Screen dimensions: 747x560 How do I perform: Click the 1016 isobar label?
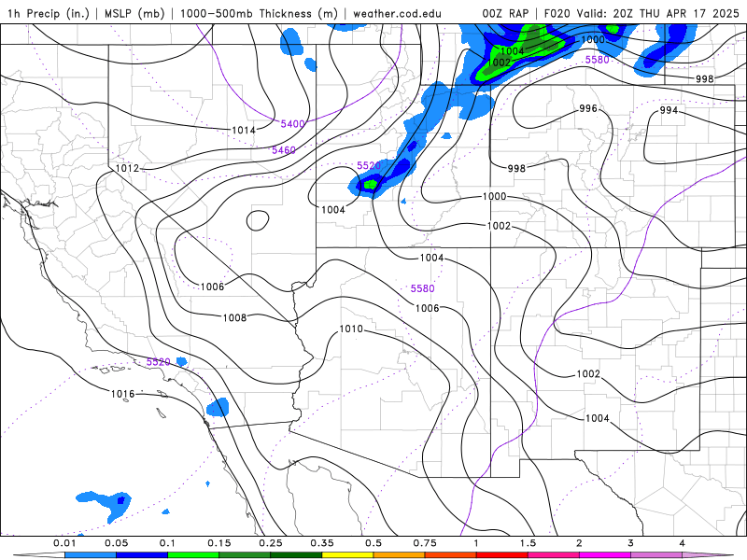pyautogui.click(x=123, y=394)
